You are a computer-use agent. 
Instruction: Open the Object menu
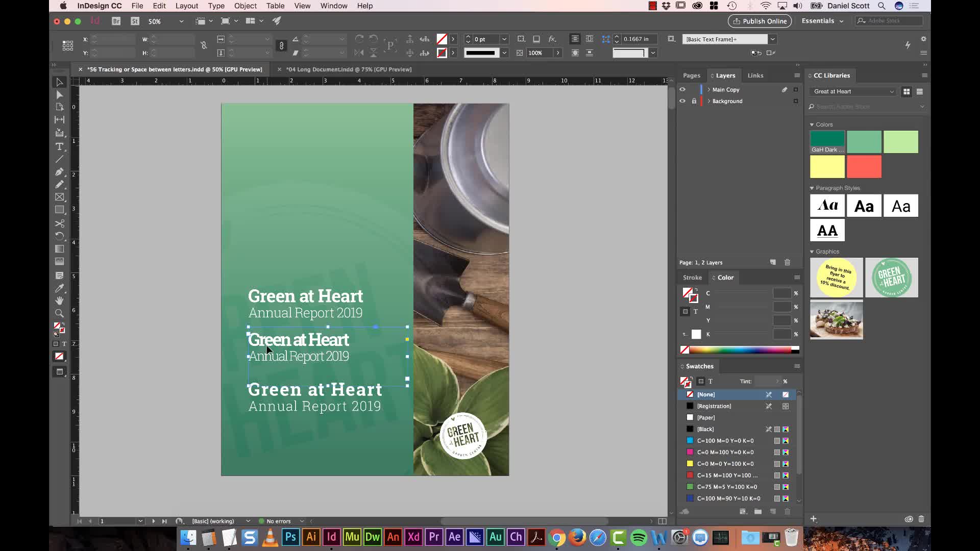pos(246,6)
